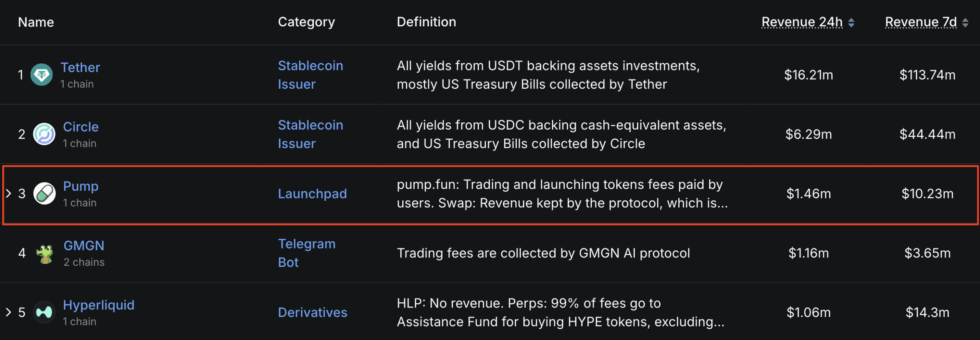Click the Hyperliquid logo icon
This screenshot has width=980, height=340.
44,312
